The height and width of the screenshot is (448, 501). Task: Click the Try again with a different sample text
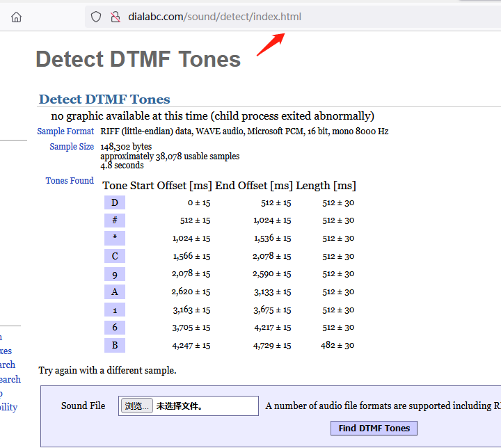(107, 370)
